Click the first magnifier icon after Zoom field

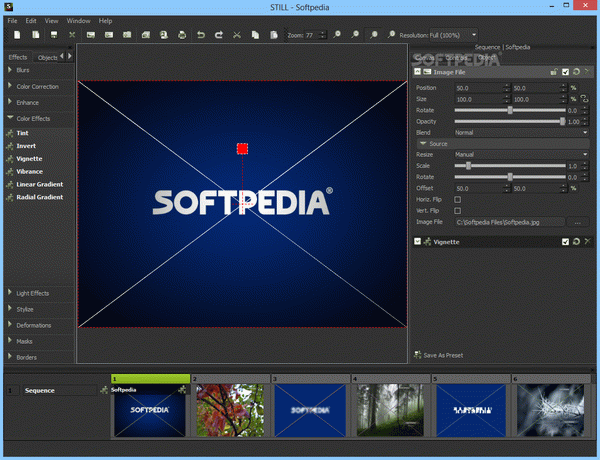pos(337,35)
